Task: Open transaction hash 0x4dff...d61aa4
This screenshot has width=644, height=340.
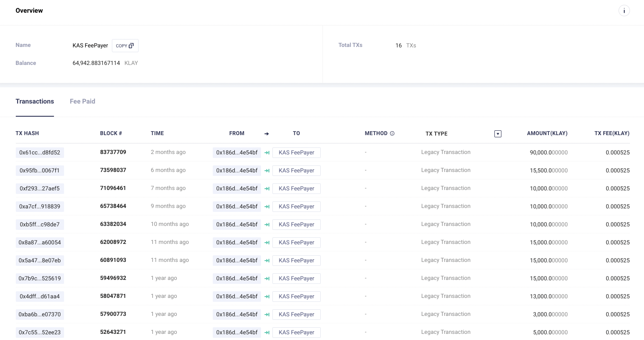Action: coord(40,297)
